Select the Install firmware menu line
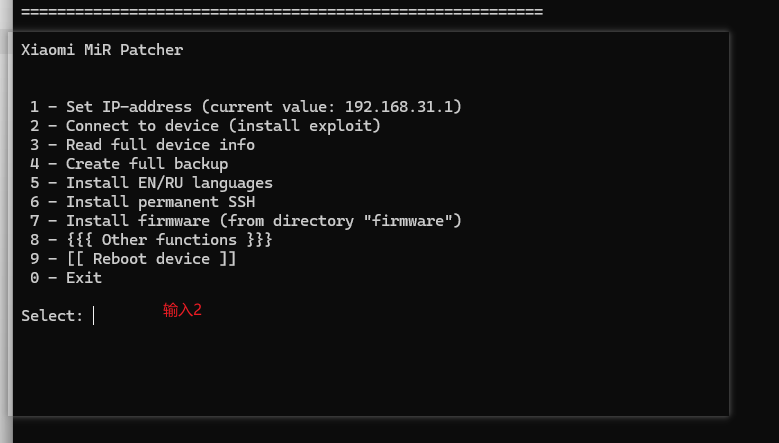Viewport: 779px width, 443px height. tap(246, 221)
